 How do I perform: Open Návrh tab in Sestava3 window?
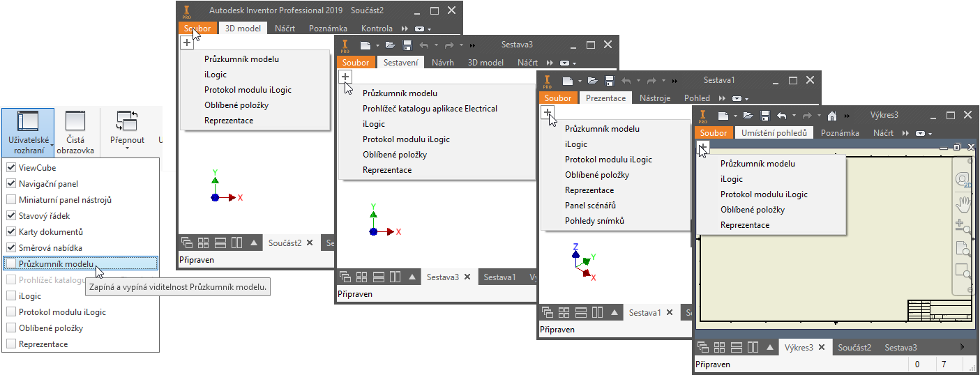[443, 62]
